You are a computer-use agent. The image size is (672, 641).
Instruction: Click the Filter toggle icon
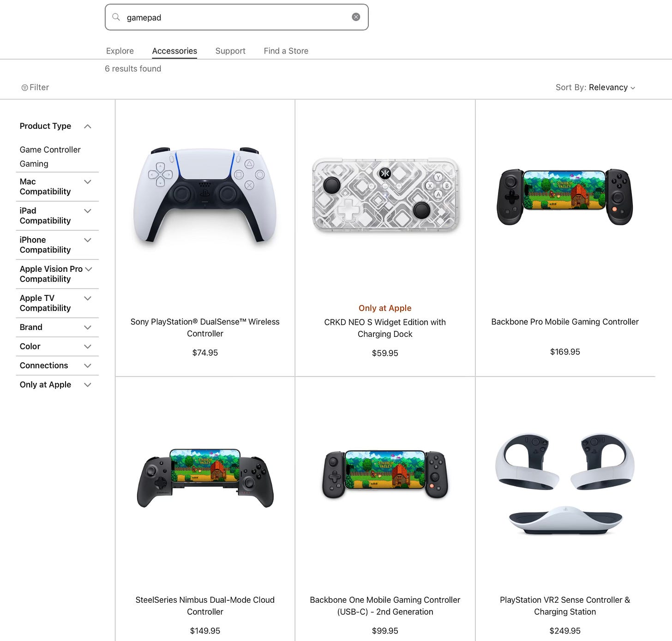point(25,88)
